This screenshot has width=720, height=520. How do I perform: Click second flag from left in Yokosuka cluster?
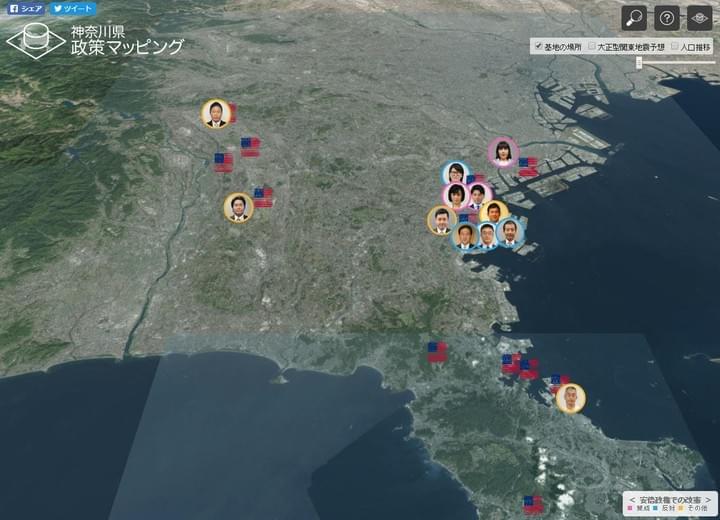pos(529,369)
